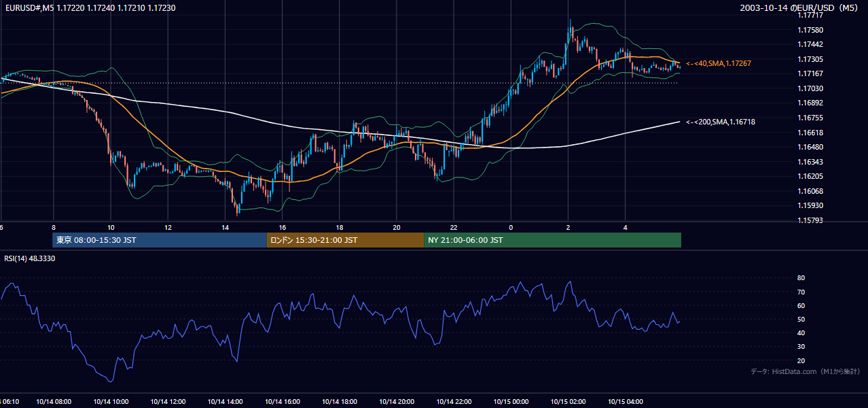The height and width of the screenshot is (408, 868).
Task: Click the 10/14 18:00 time axis label
Action: 340,402
